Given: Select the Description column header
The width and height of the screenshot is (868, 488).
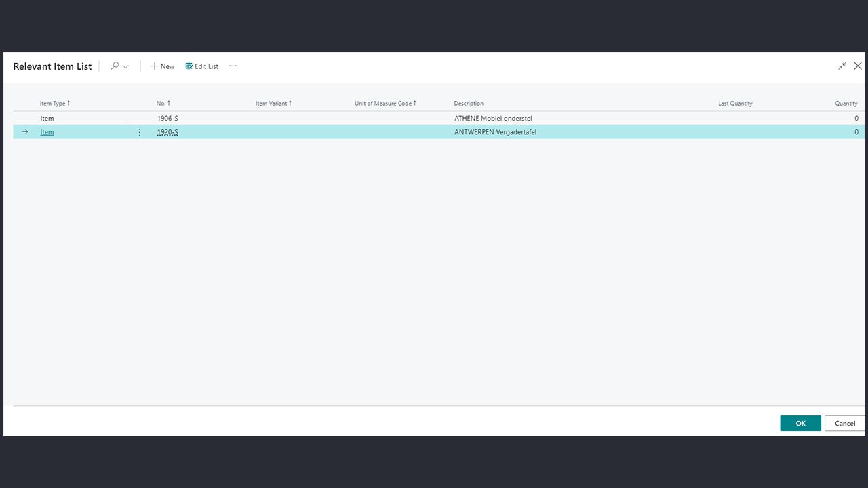Looking at the screenshot, I should pos(469,104).
